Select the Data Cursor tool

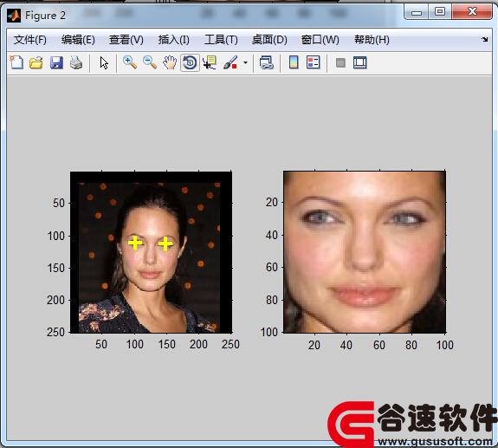click(210, 62)
